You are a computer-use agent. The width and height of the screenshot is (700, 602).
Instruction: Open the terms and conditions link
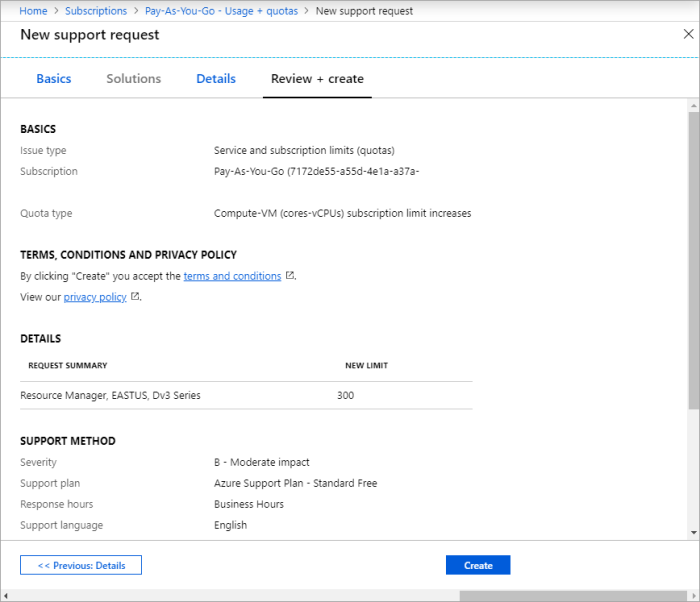click(232, 276)
